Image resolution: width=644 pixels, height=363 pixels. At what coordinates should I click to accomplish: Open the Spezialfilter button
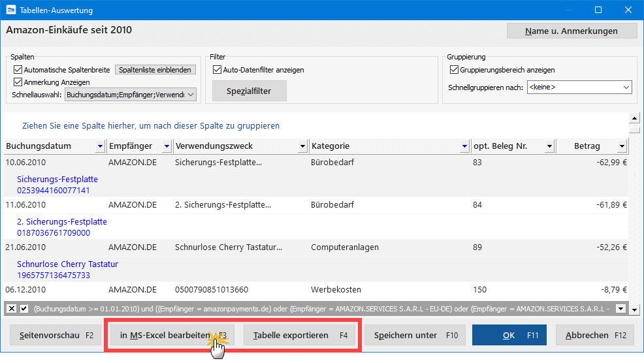point(249,91)
